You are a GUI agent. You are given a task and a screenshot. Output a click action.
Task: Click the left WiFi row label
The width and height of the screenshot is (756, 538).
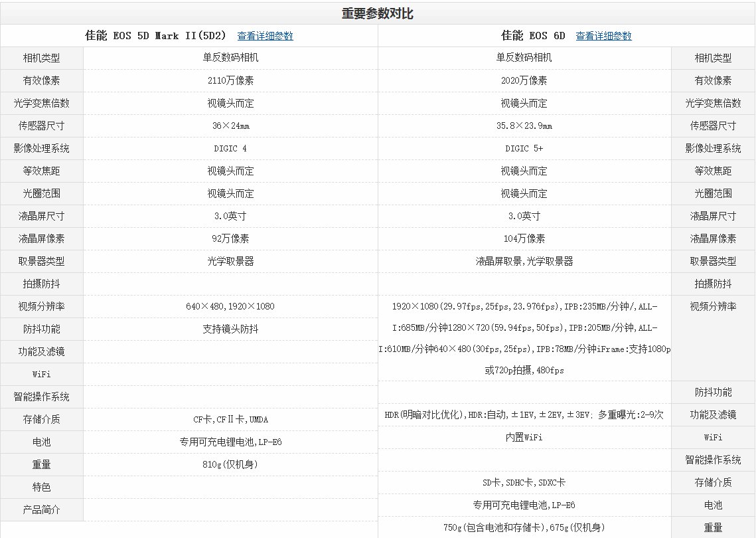pos(41,374)
